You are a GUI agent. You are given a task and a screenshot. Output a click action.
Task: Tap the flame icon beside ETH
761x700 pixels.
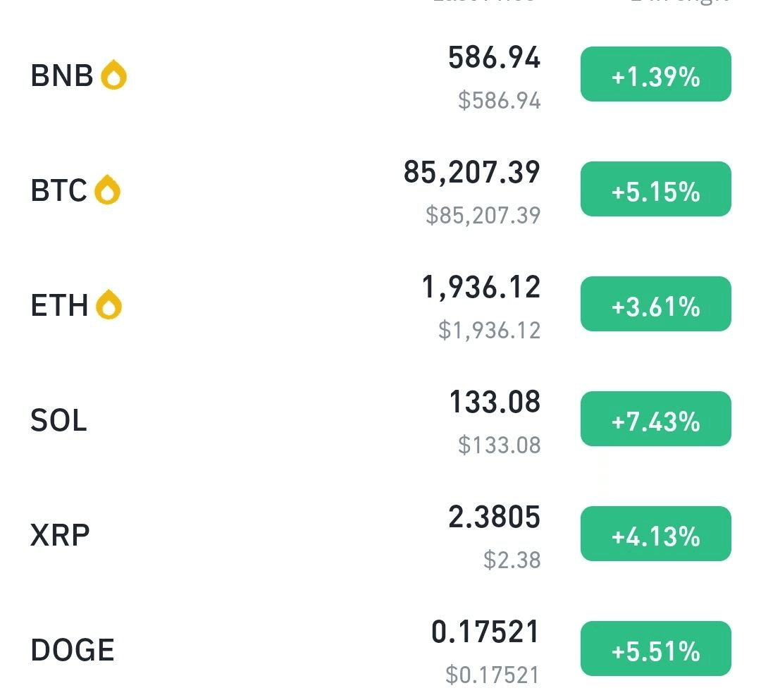pyautogui.click(x=109, y=305)
